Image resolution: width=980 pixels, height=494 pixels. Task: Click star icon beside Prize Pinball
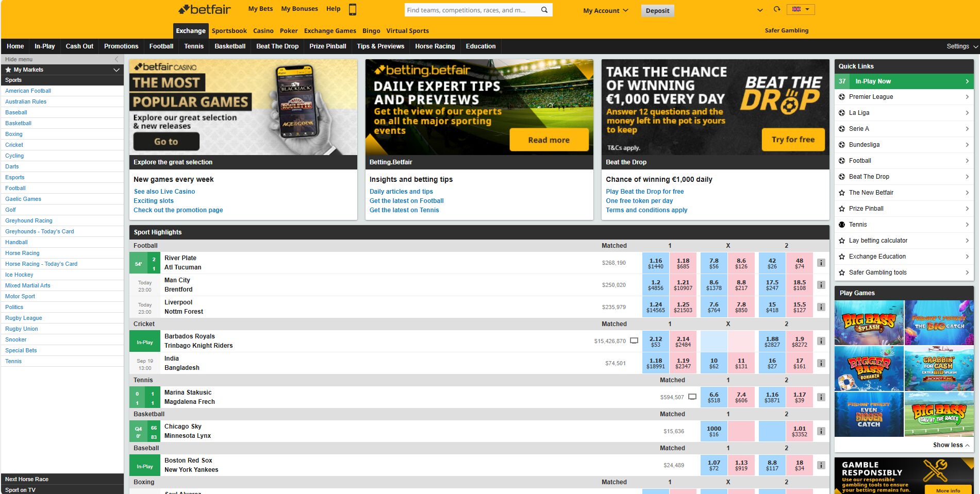pyautogui.click(x=842, y=209)
